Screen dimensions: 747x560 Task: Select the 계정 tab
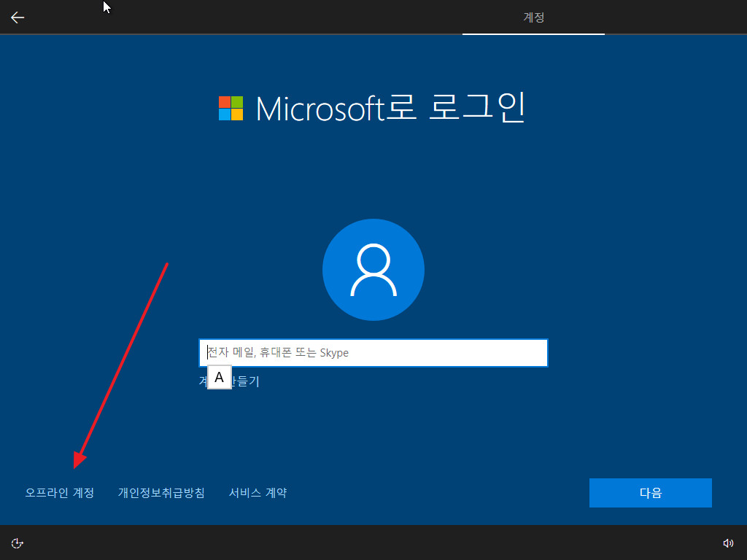533,17
